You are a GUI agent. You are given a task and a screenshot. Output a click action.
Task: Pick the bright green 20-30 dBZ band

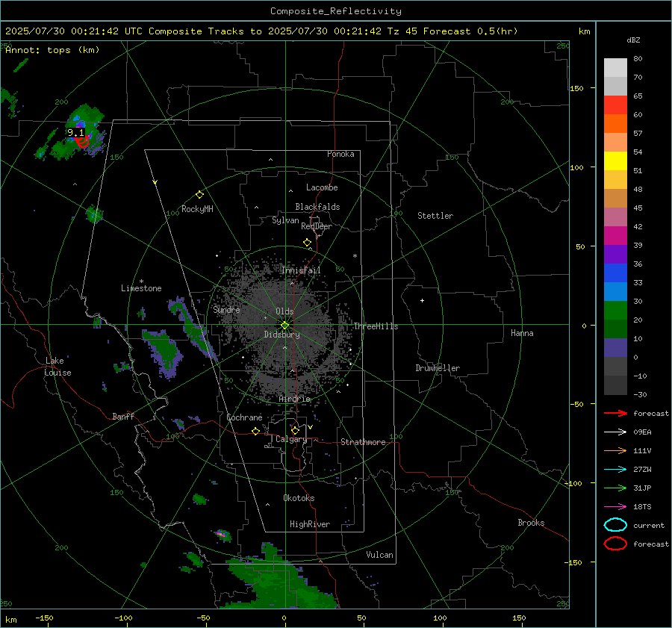click(x=615, y=311)
